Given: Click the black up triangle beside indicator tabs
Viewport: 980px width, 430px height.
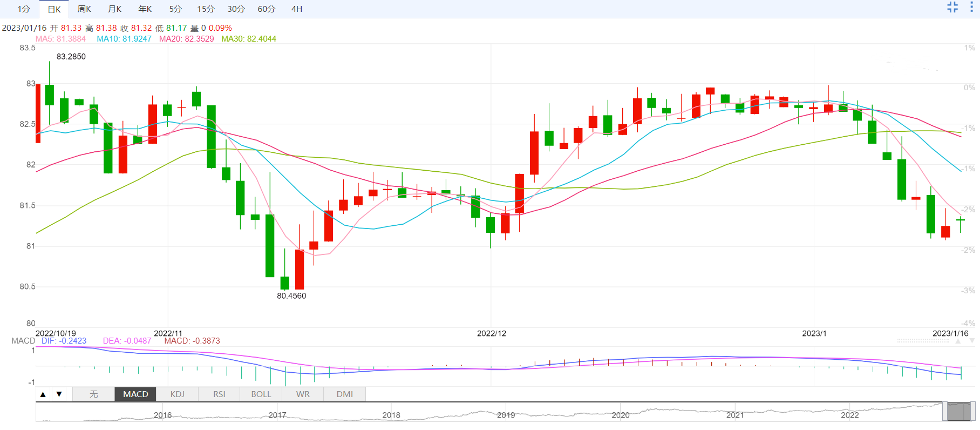Looking at the screenshot, I should click(43, 394).
